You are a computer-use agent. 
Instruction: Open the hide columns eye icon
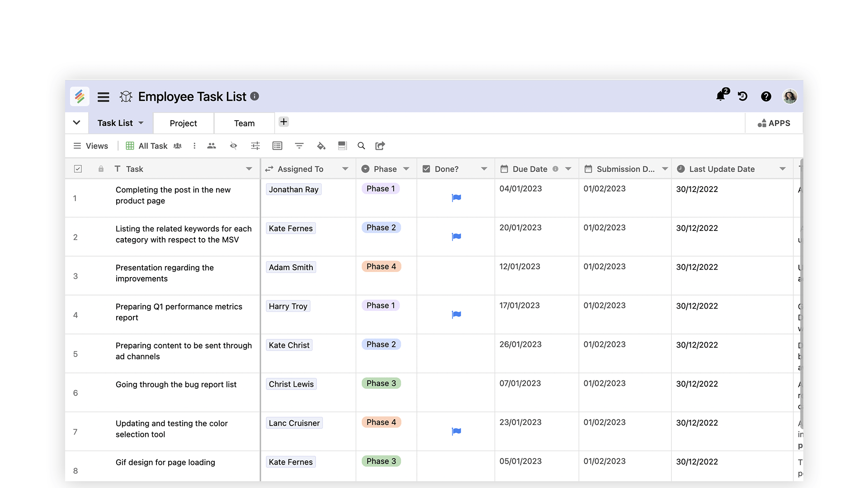point(233,145)
